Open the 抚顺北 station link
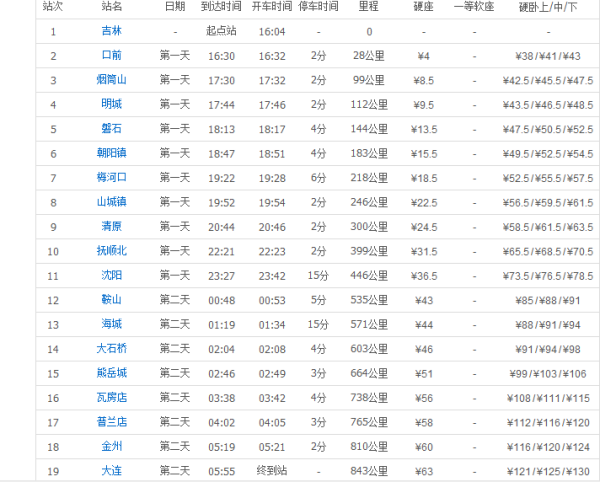 coord(112,251)
